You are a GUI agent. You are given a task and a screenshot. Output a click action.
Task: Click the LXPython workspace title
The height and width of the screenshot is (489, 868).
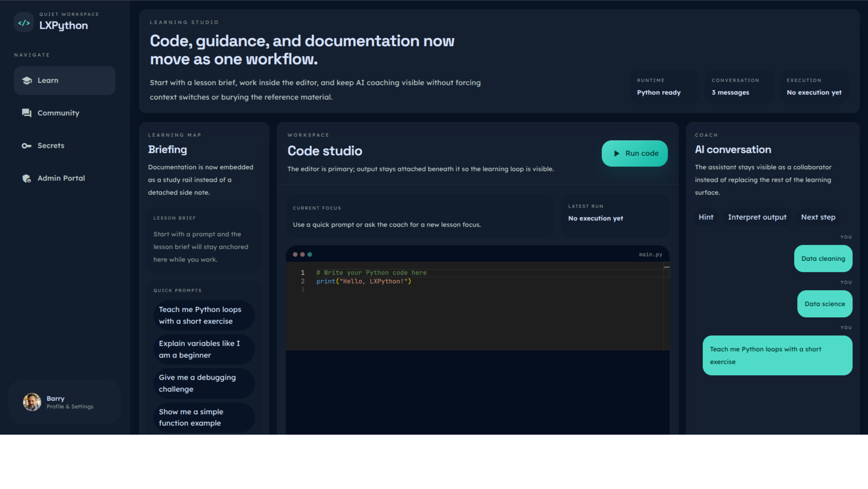click(64, 25)
